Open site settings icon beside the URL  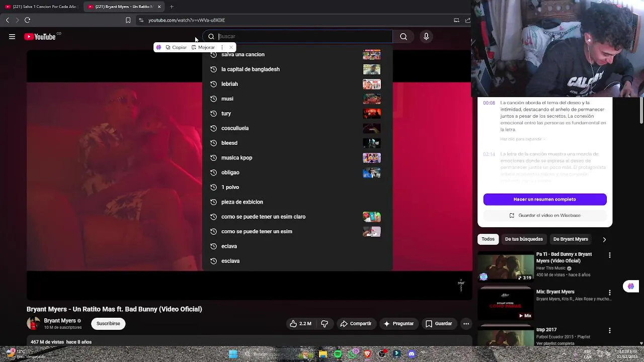(x=141, y=20)
